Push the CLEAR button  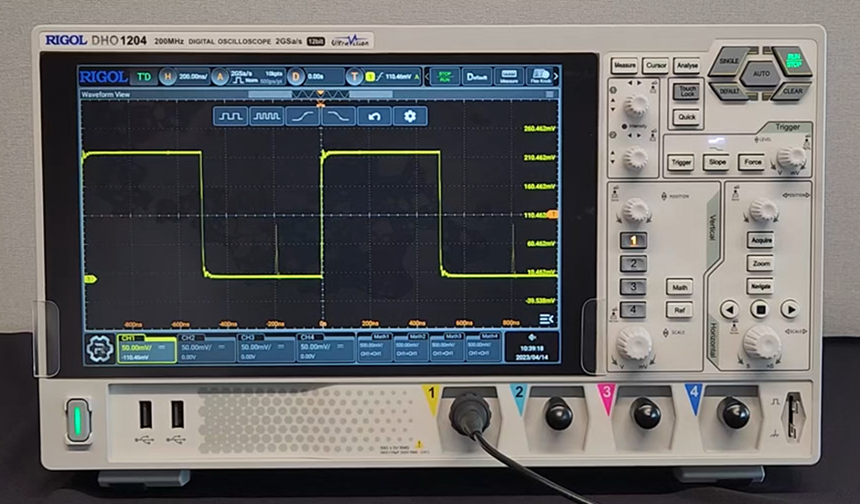coord(792,91)
